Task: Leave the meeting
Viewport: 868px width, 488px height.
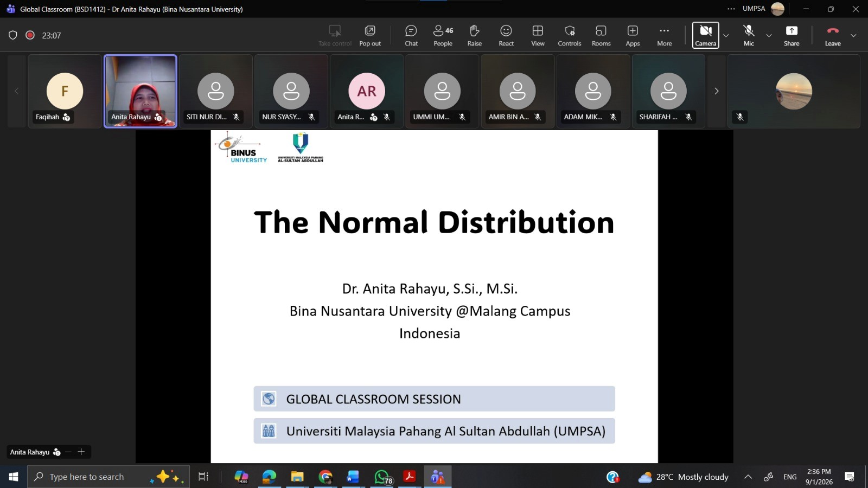Action: pos(832,35)
